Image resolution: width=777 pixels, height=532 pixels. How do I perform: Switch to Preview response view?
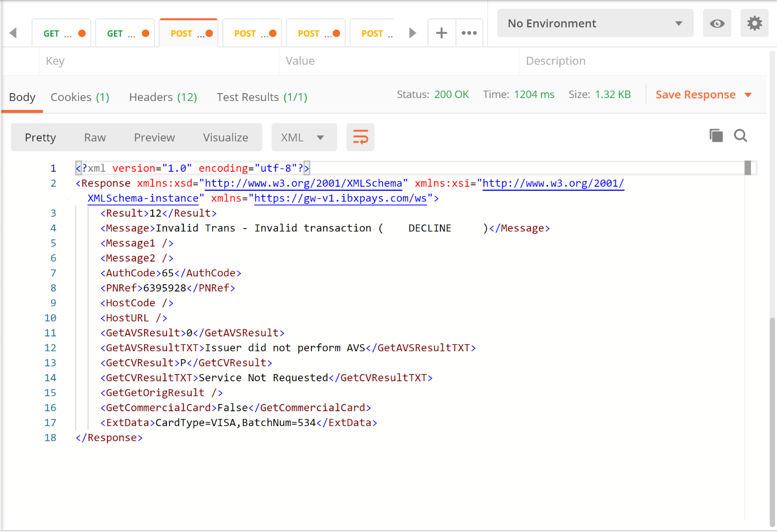[154, 137]
